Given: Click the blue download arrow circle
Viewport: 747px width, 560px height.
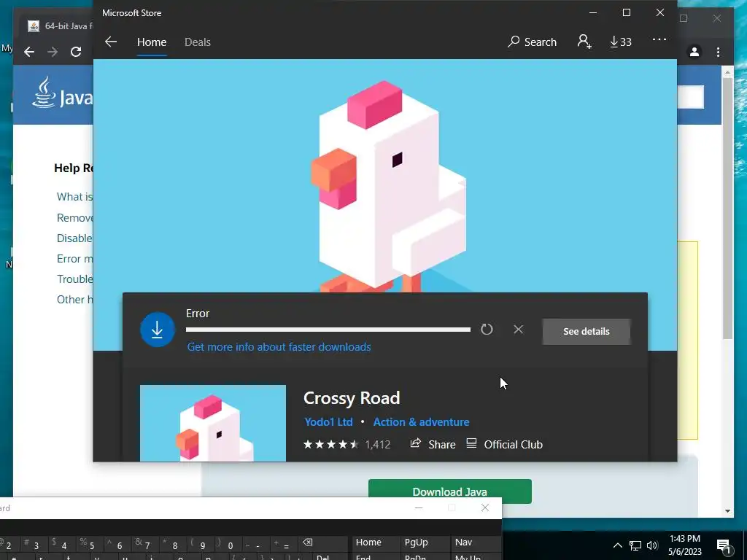Looking at the screenshot, I should click(158, 330).
